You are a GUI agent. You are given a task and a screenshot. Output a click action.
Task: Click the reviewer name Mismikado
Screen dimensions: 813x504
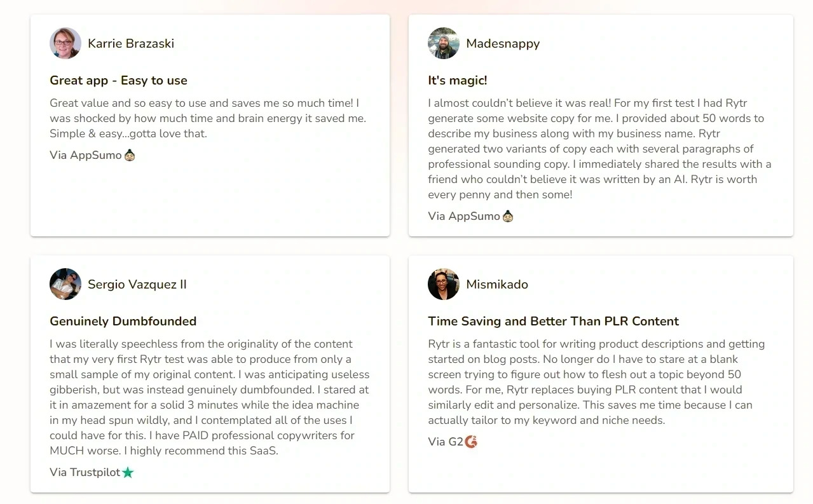tap(497, 284)
